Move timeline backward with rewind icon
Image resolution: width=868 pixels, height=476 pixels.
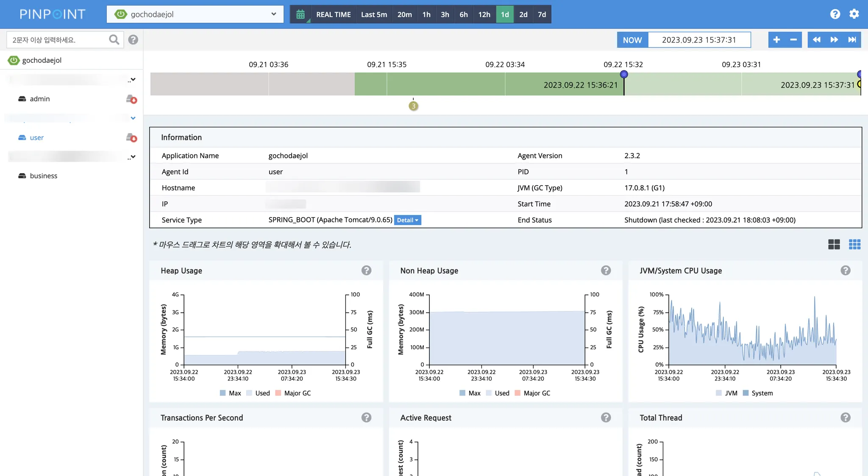click(x=816, y=40)
